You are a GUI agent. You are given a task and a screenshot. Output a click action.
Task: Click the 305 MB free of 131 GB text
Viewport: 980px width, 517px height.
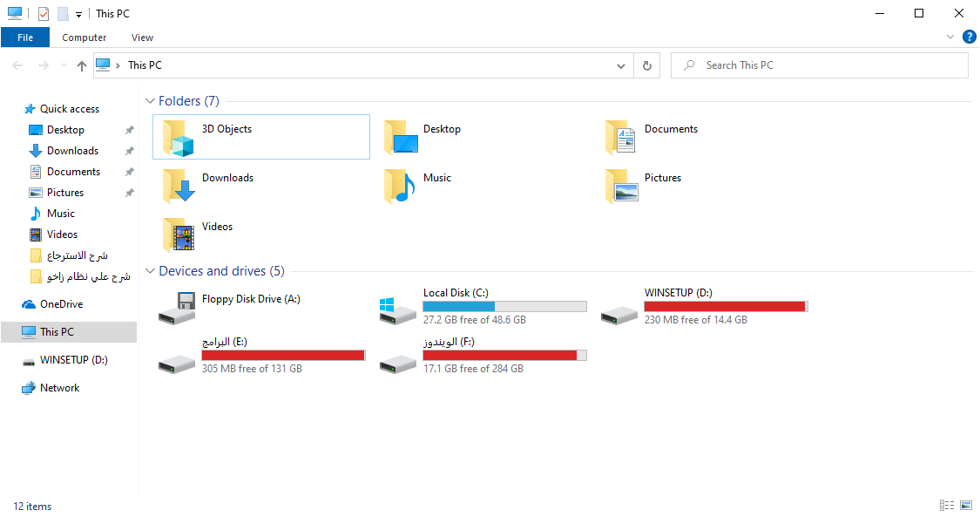pos(252,369)
